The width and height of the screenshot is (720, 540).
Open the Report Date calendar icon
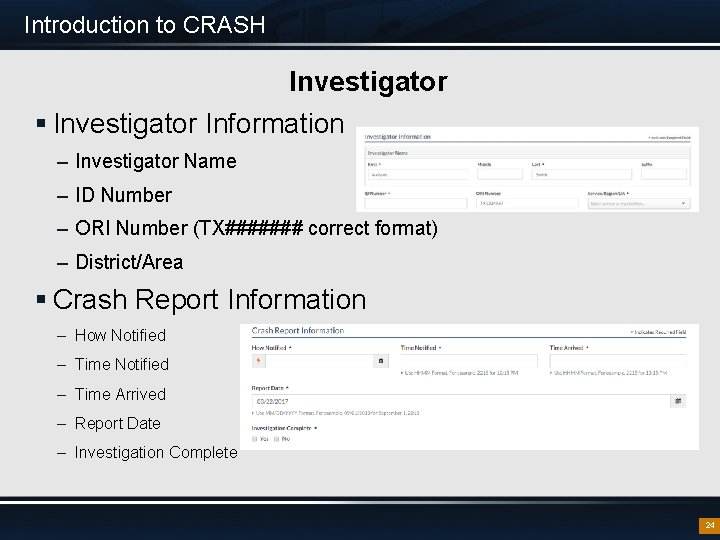tap(678, 401)
